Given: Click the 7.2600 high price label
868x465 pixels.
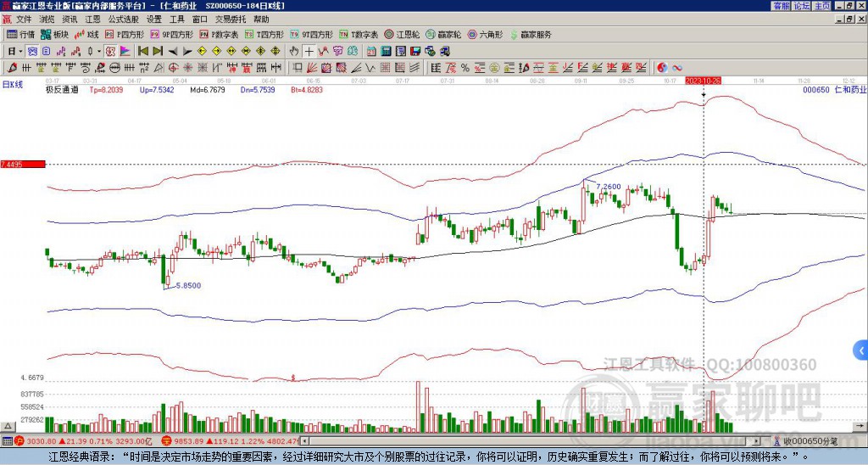Looking at the screenshot, I should click(609, 187).
